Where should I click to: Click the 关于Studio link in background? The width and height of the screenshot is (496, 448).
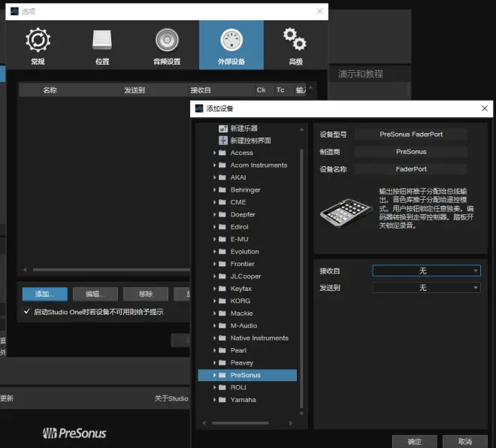pyautogui.click(x=171, y=398)
